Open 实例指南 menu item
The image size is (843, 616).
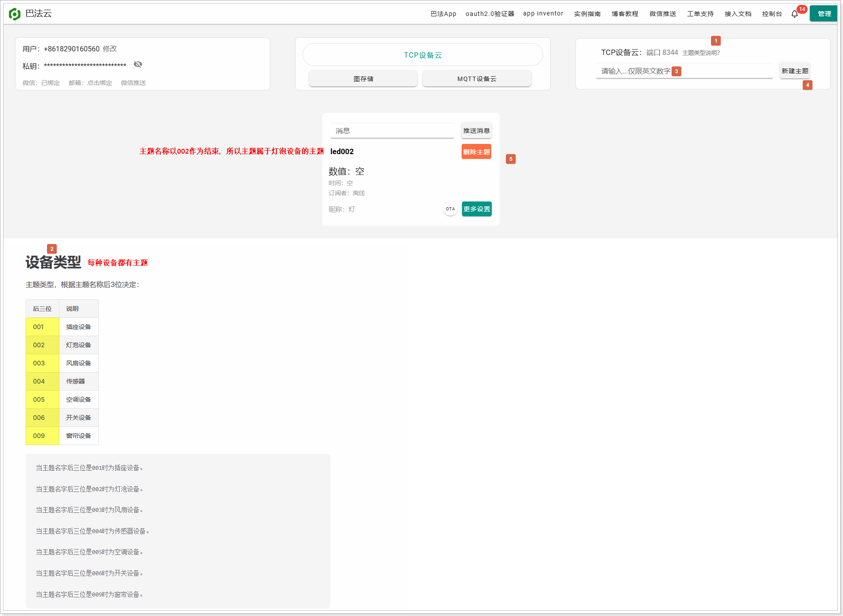click(587, 14)
